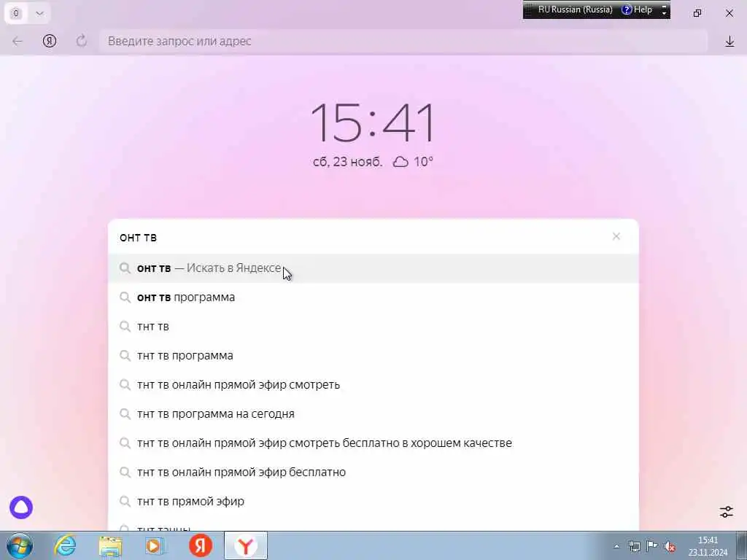This screenshot has height=560, width=747.
Task: Open the Yandex home icon in the toolbar
Action: coord(50,41)
